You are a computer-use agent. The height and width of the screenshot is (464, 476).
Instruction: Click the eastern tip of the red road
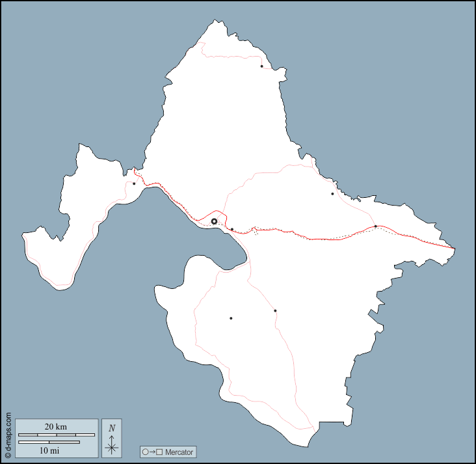453,248
